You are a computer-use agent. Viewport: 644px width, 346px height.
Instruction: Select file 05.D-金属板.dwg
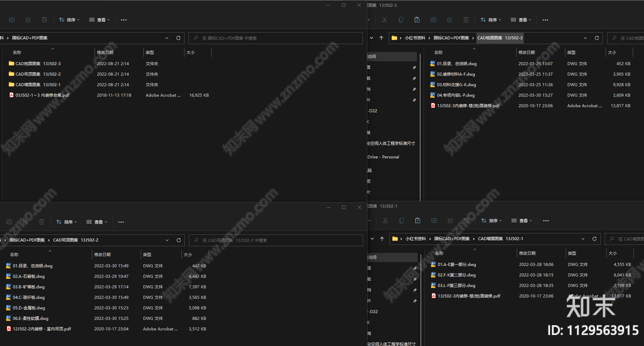[26, 308]
